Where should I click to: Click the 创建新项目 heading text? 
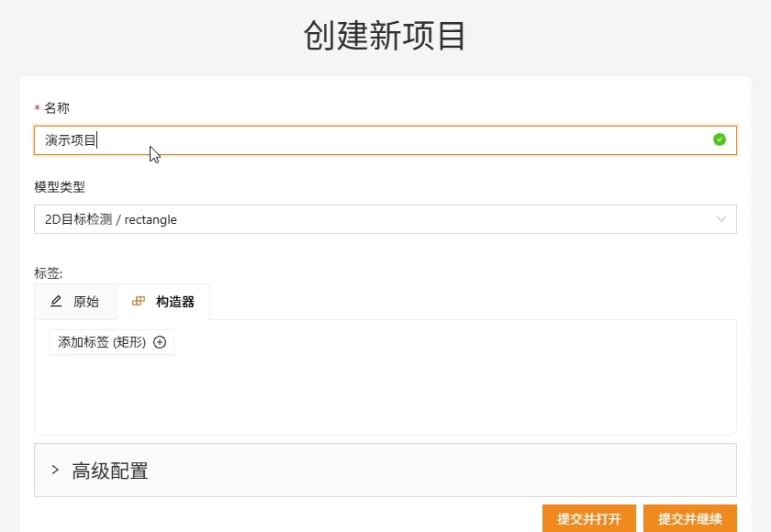pos(385,36)
